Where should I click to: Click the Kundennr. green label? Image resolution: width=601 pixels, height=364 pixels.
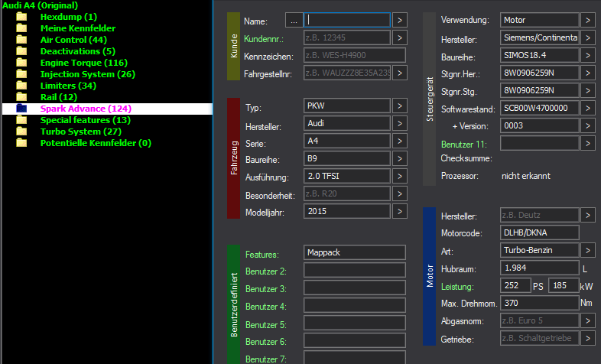pos(264,39)
